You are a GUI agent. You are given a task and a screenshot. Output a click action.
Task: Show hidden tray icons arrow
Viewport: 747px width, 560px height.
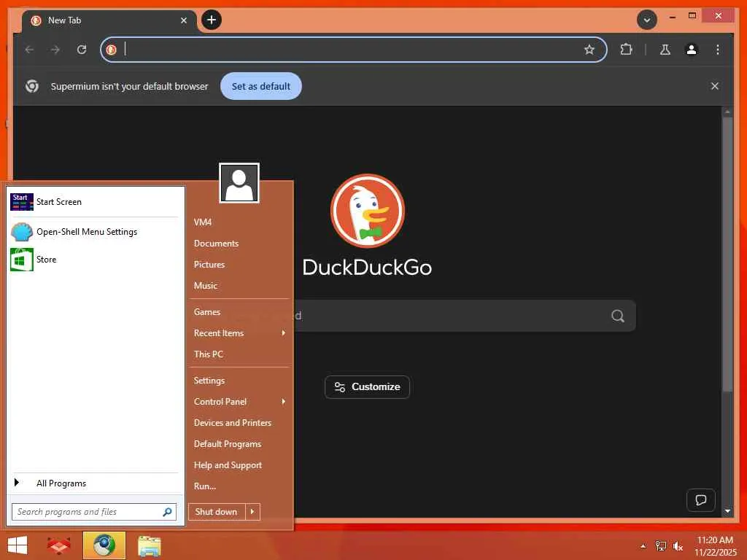coord(643,545)
